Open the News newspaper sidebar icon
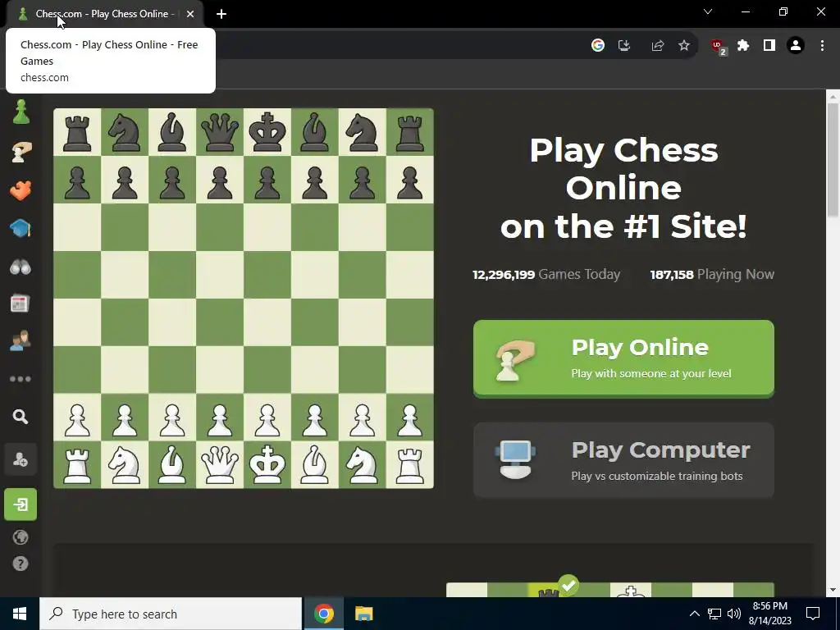The image size is (840, 630). pos(21,304)
